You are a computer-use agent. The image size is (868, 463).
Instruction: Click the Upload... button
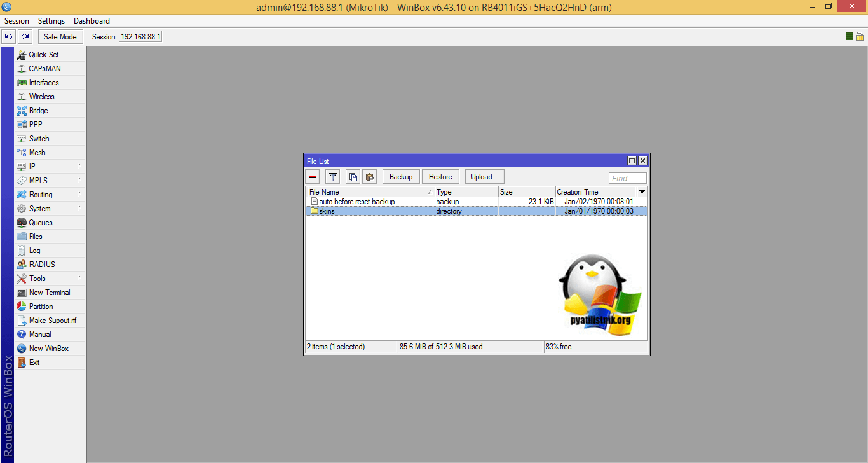(x=485, y=177)
